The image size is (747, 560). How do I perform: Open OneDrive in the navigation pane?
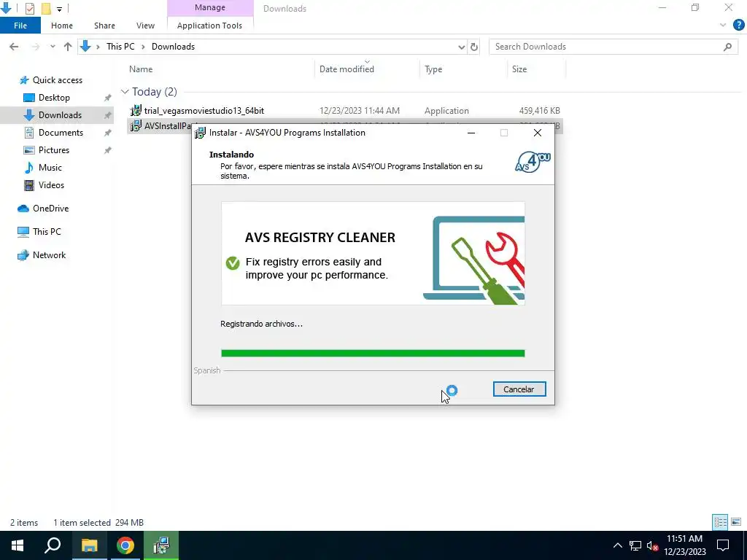50,209
